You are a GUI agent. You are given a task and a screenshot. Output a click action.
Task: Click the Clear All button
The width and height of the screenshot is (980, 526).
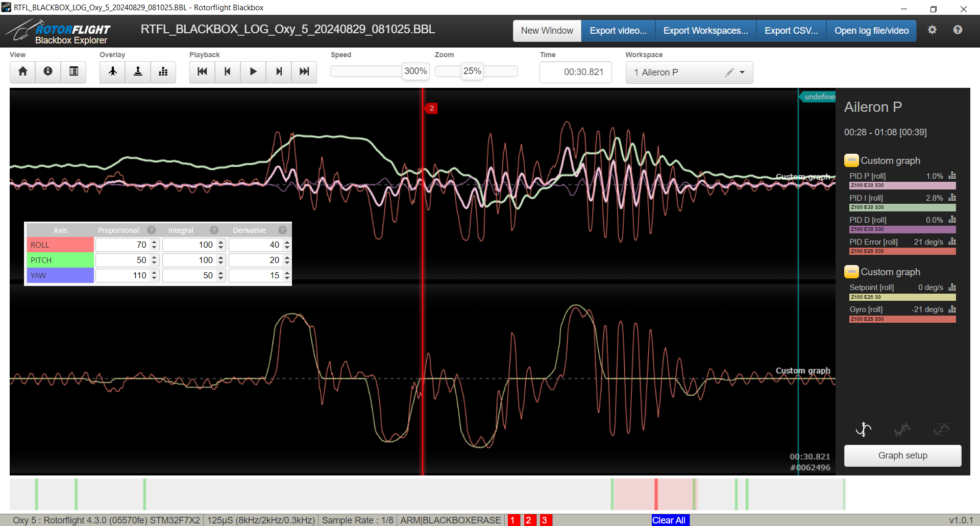669,520
